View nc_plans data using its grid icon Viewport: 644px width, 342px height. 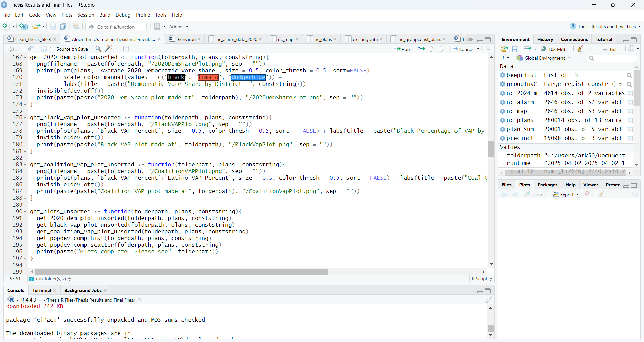[x=630, y=120]
